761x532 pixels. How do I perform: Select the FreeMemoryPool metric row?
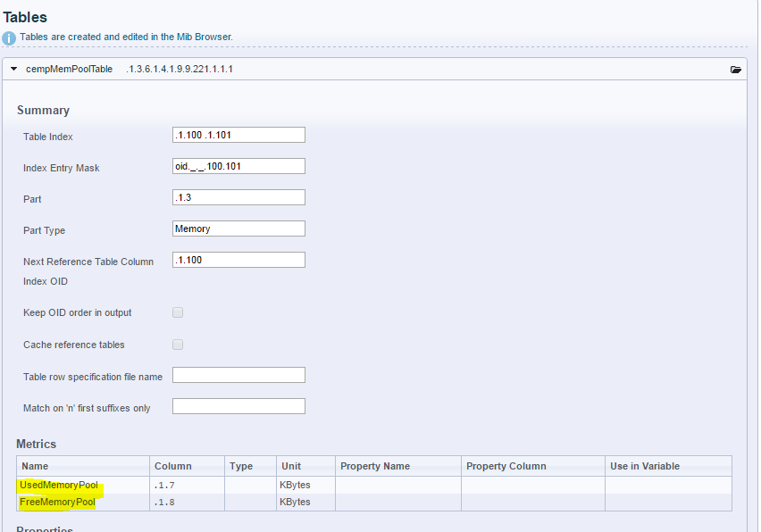373,502
